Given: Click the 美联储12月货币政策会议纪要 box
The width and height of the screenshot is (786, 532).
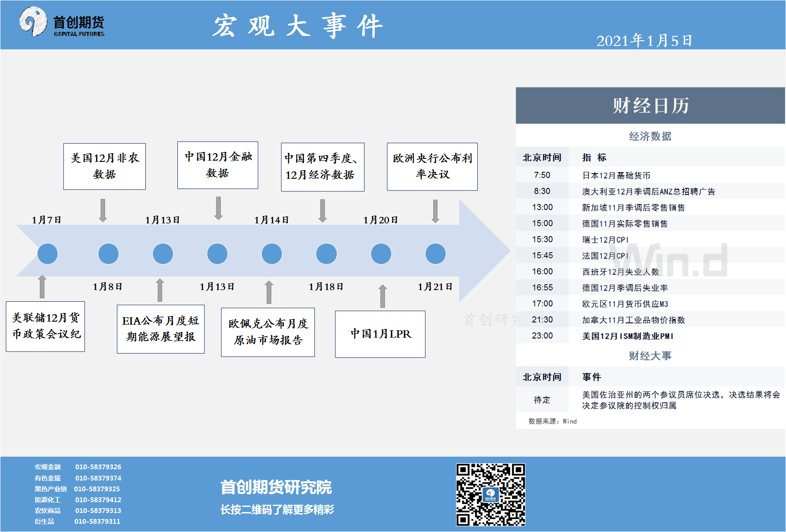Looking at the screenshot, I should point(45,326).
